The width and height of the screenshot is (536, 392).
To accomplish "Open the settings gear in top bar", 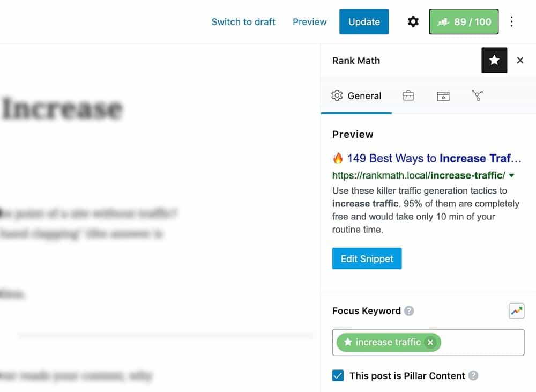I will (413, 22).
